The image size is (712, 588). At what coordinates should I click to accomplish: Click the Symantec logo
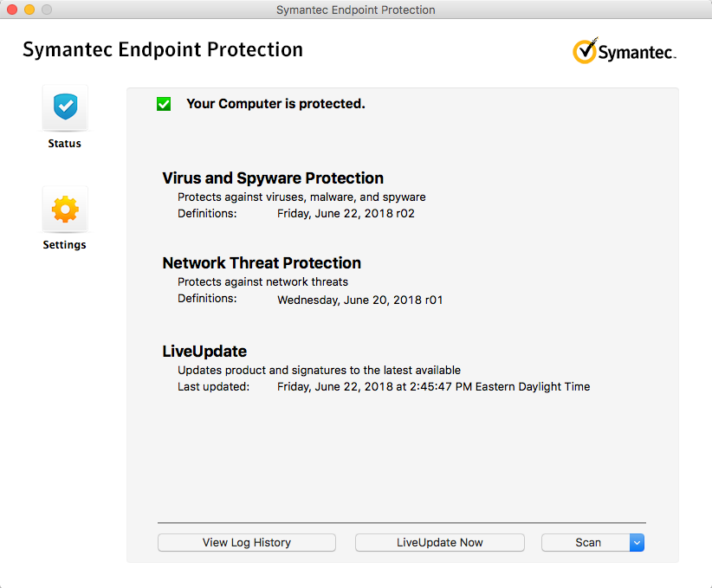click(x=624, y=51)
